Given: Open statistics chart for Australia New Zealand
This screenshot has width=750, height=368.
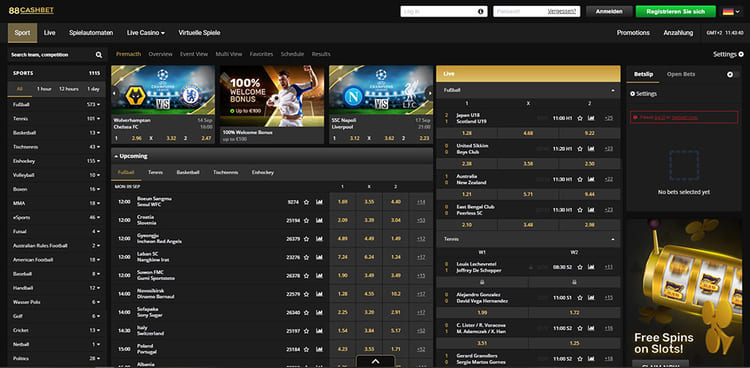Looking at the screenshot, I should (591, 179).
